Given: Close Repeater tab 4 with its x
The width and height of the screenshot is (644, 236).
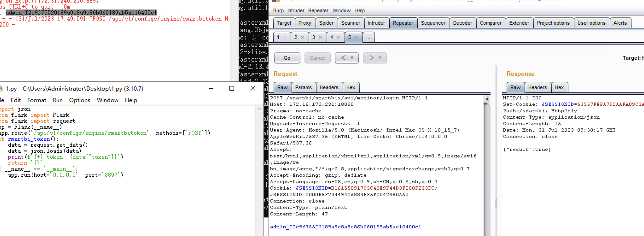Looking at the screenshot, I should [338, 38].
